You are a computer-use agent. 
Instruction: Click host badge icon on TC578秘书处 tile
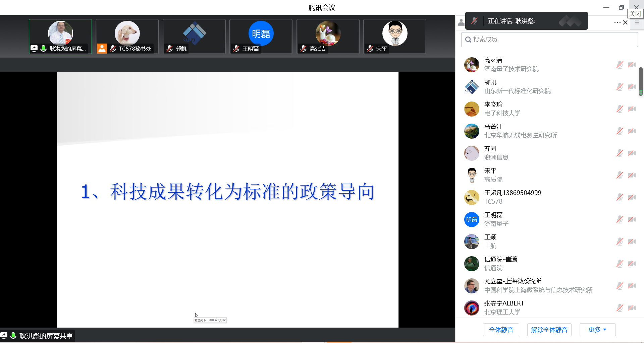(x=102, y=49)
